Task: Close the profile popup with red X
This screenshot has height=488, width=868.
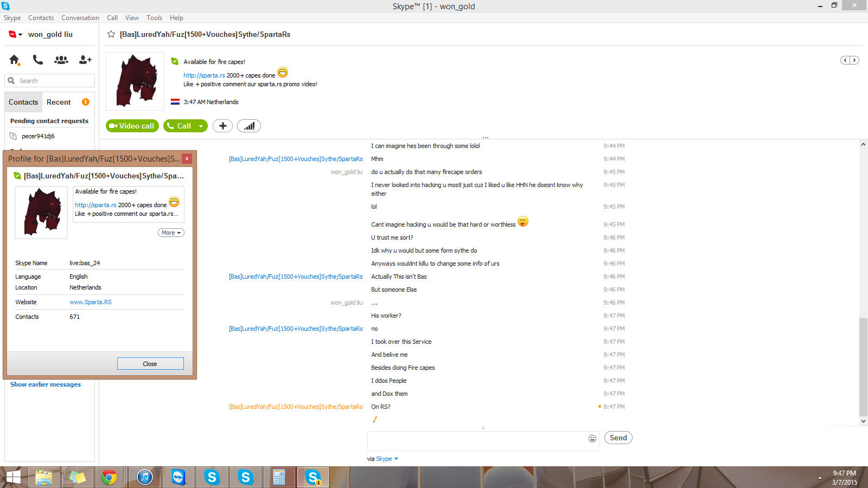Action: tap(187, 158)
